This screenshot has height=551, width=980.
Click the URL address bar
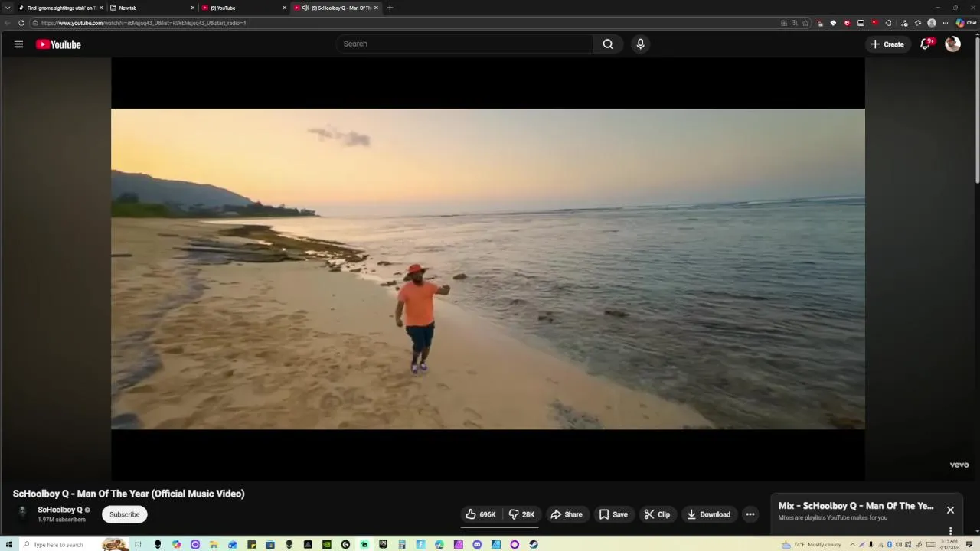point(406,23)
